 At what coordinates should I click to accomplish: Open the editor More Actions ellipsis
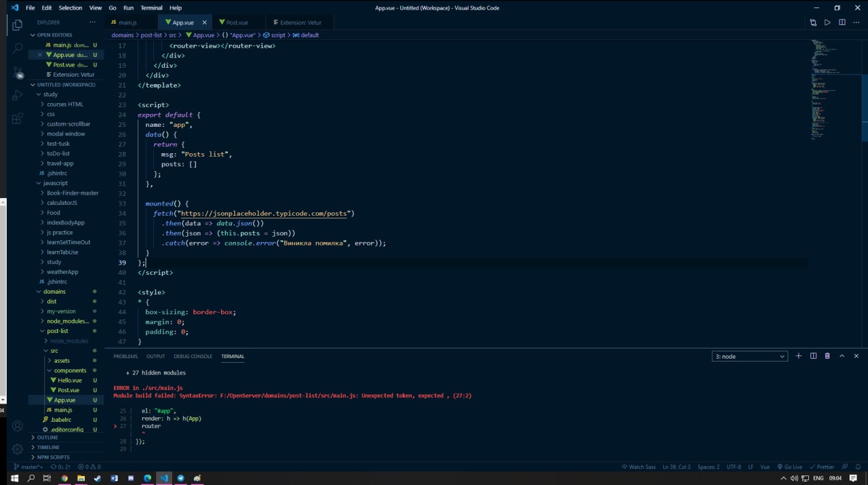coord(856,22)
